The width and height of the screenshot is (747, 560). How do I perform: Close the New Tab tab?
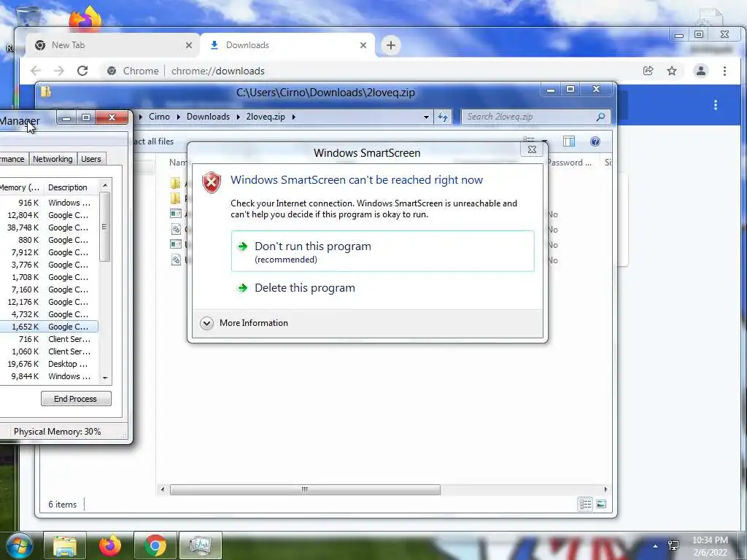click(x=189, y=45)
